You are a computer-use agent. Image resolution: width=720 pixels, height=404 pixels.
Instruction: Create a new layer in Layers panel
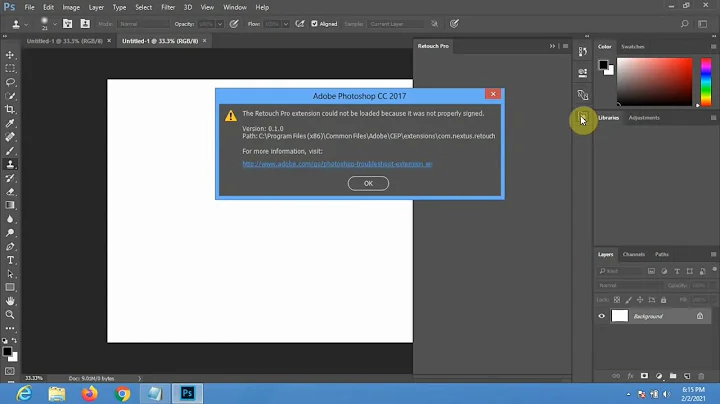coord(687,376)
